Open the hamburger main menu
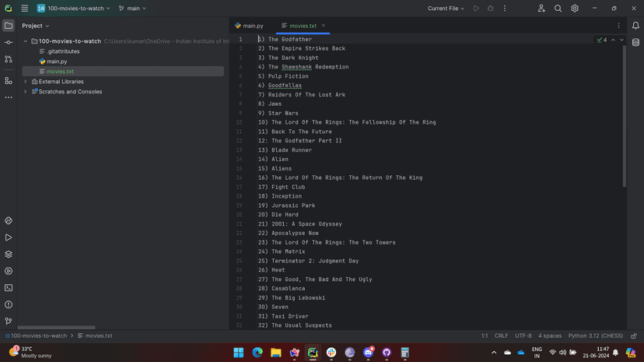The image size is (644, 362). 25,9
